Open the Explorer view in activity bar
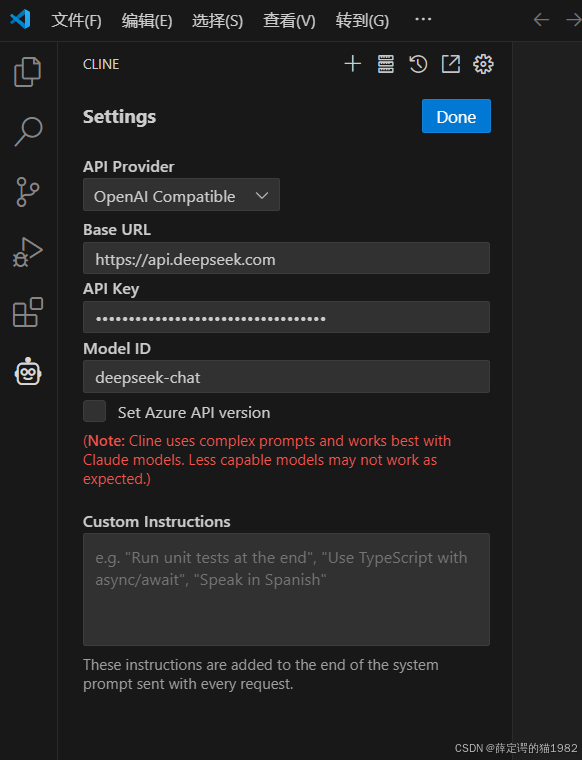This screenshot has width=582, height=760. [28, 72]
